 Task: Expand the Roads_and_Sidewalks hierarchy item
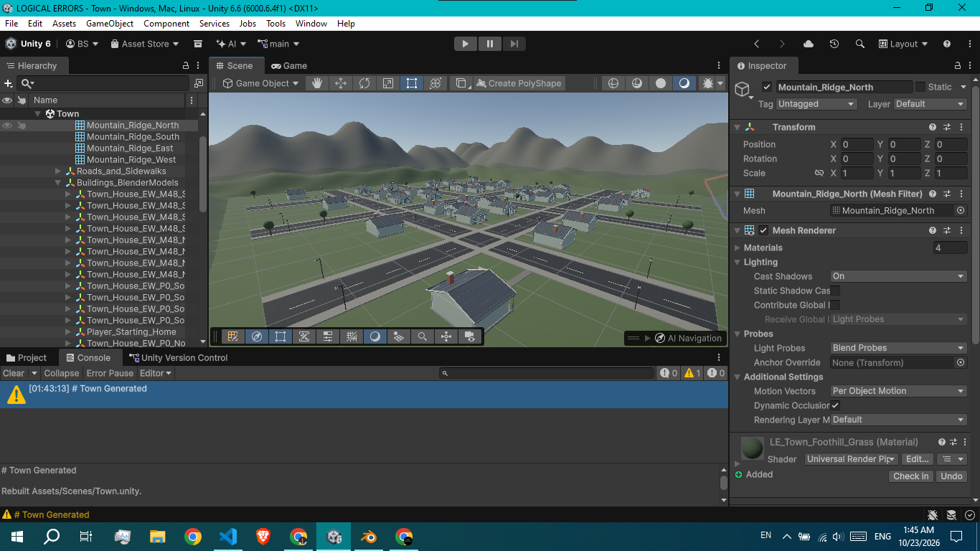tap(58, 171)
